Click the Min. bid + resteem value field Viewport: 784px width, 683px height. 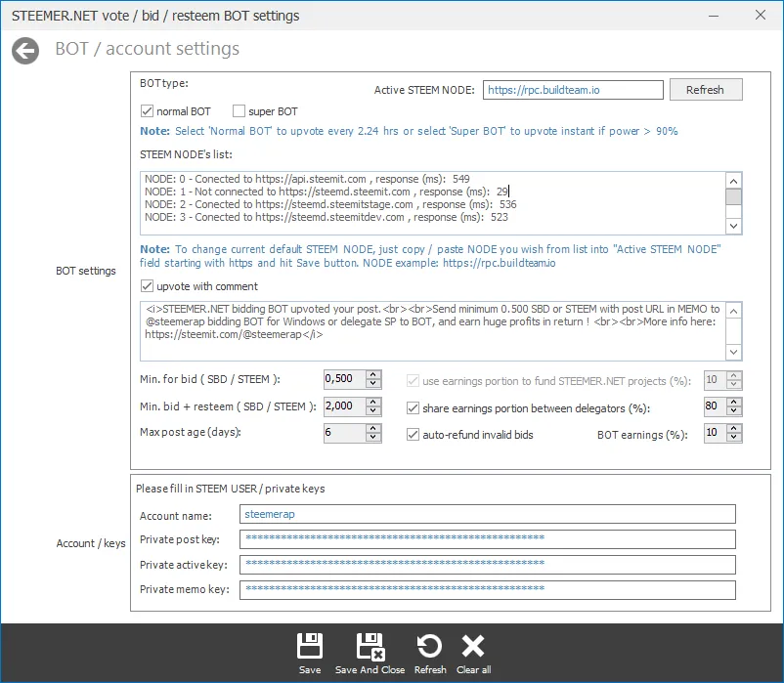[345, 406]
